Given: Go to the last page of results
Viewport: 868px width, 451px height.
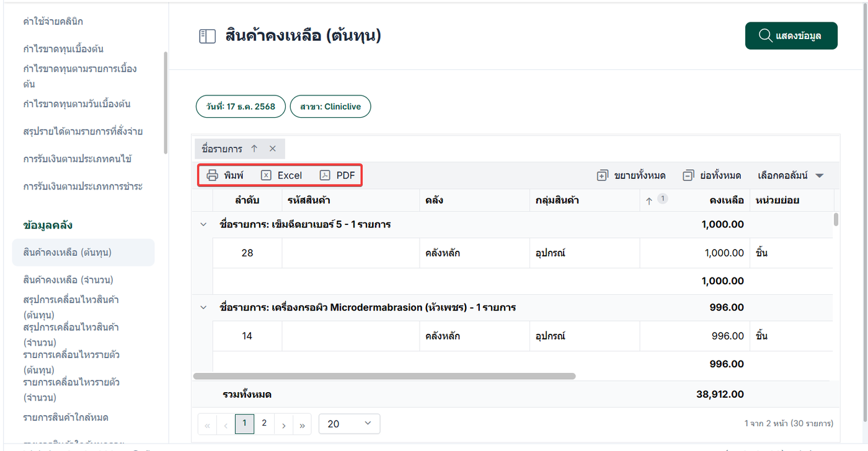Looking at the screenshot, I should 302,425.
